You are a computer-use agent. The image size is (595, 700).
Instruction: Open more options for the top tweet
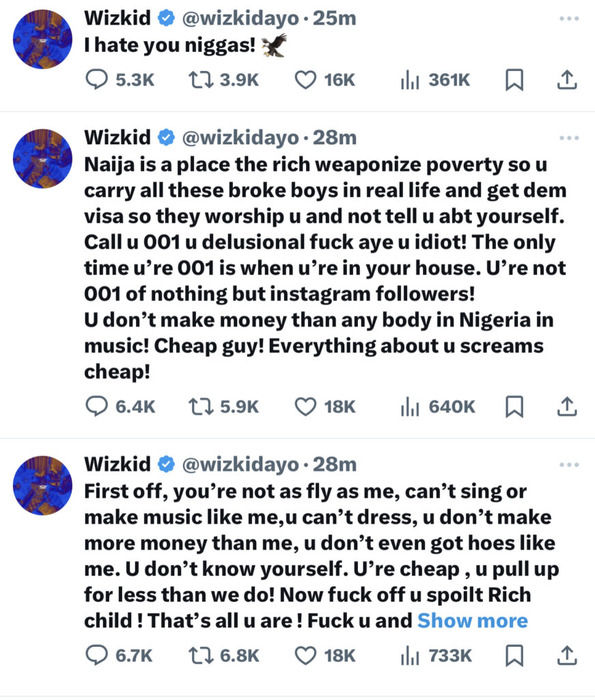click(568, 19)
